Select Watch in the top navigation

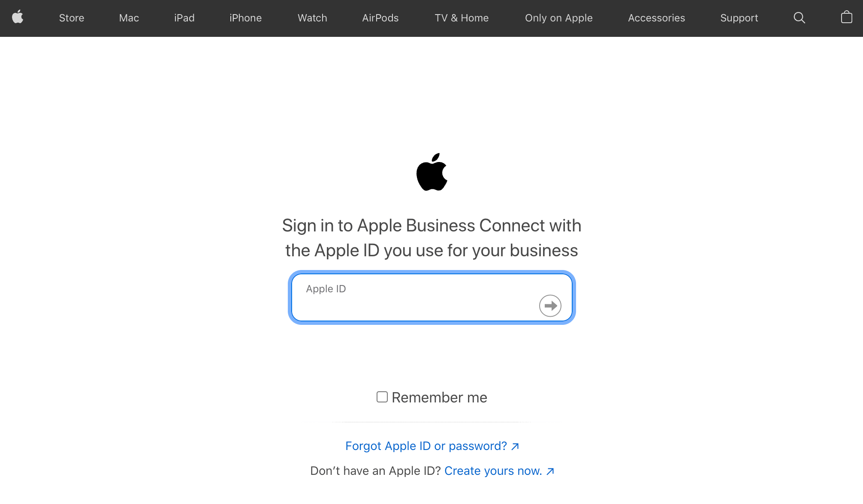312,18
